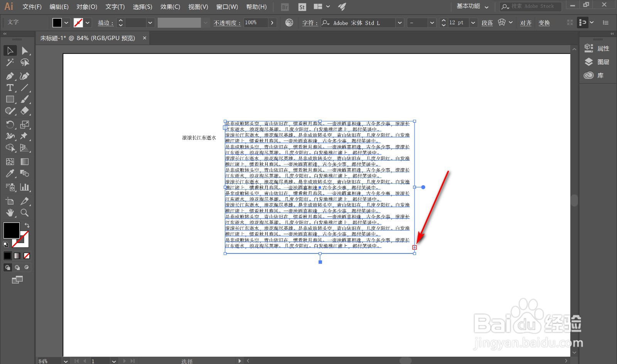
Task: Select the Line Segment tool
Action: click(25, 88)
